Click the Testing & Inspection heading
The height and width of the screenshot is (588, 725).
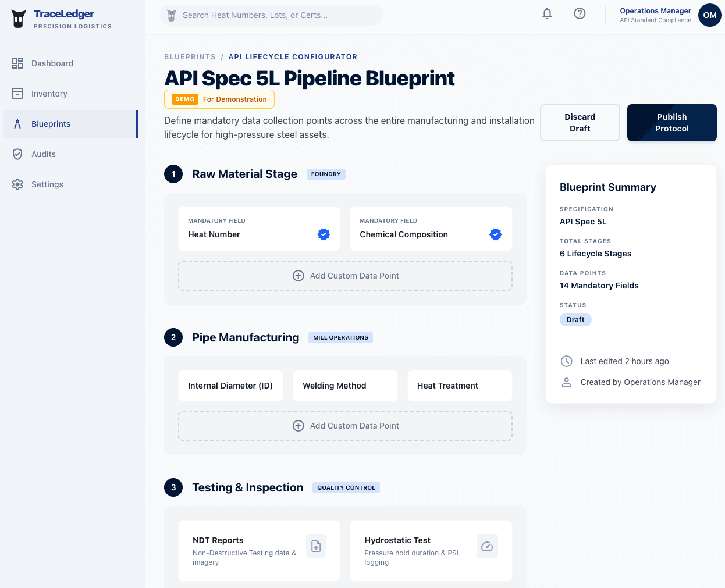248,487
